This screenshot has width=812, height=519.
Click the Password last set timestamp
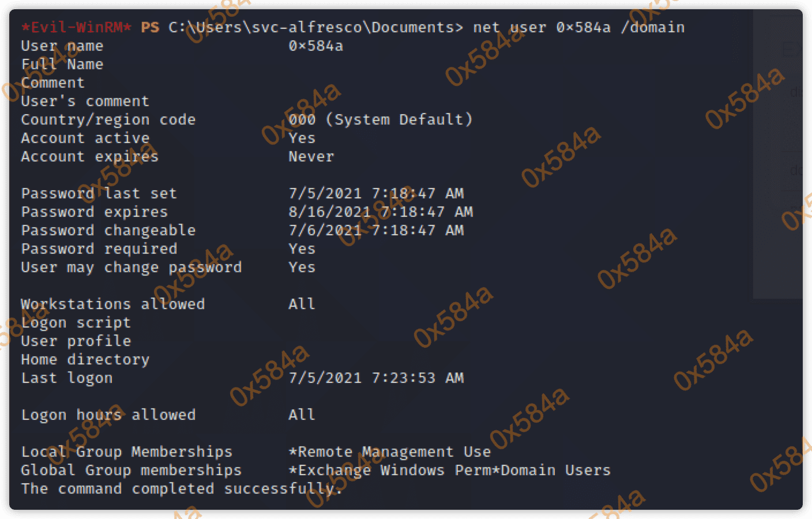[375, 193]
